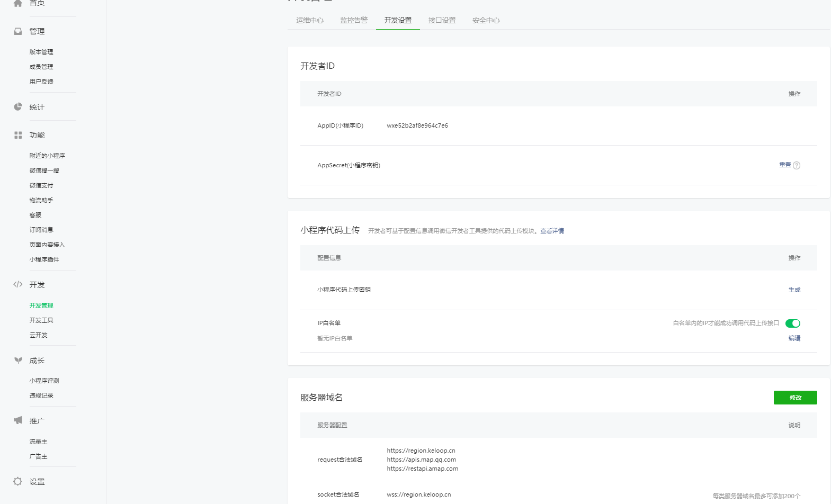Open 用户反馈 in sidebar
Viewport: 831px width, 504px height.
pos(41,82)
